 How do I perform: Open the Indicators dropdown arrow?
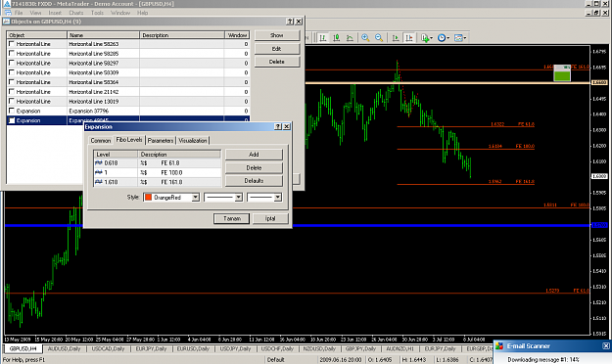[x=431, y=38]
